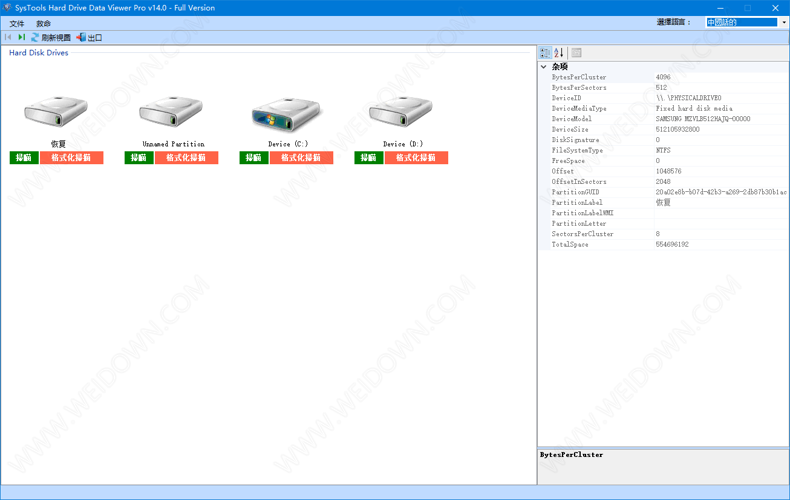Click green 扫描 button under Device (C:)

[253, 158]
